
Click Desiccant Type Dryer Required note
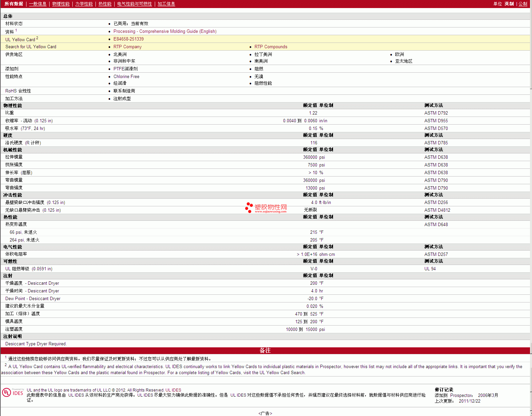pos(36,344)
